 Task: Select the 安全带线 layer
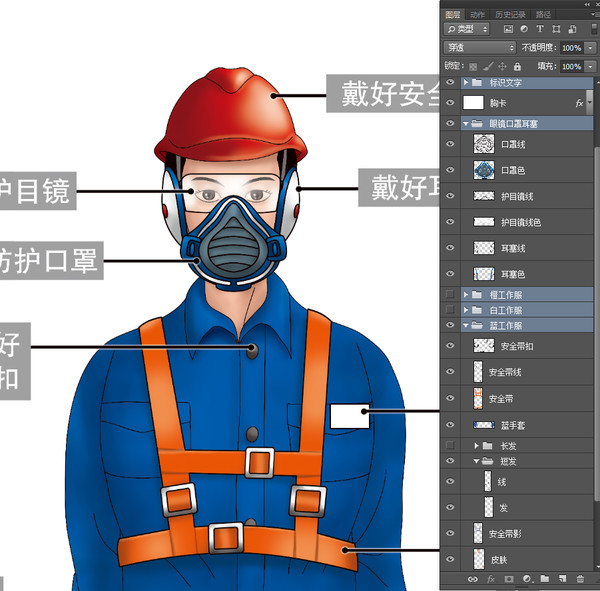[527, 372]
